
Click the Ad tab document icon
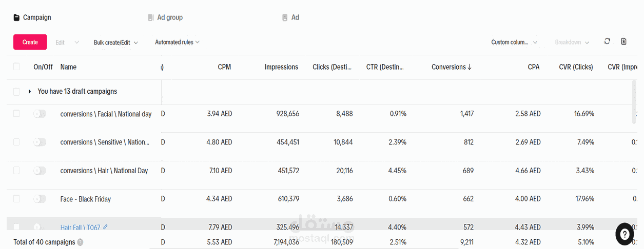click(285, 17)
